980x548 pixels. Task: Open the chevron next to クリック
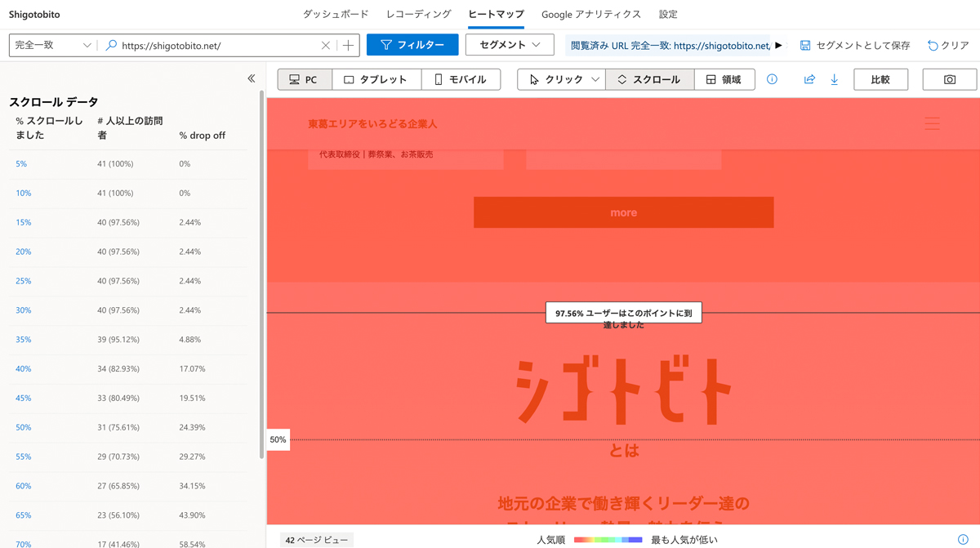tap(596, 79)
